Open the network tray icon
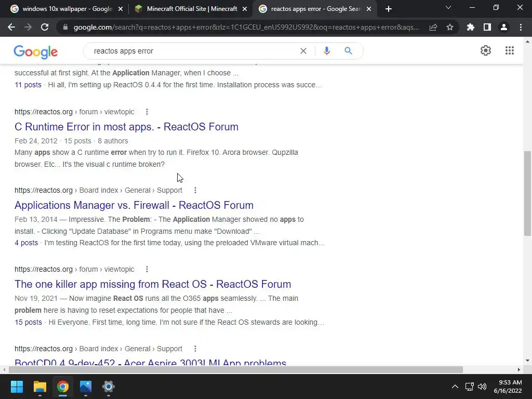Viewport: 532px width, 399px height. tap(469, 387)
